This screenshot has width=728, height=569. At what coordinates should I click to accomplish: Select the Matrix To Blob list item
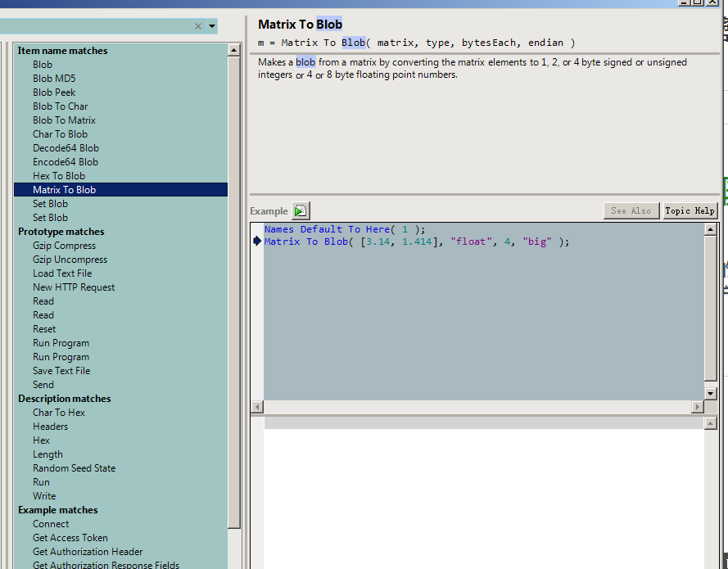64,190
